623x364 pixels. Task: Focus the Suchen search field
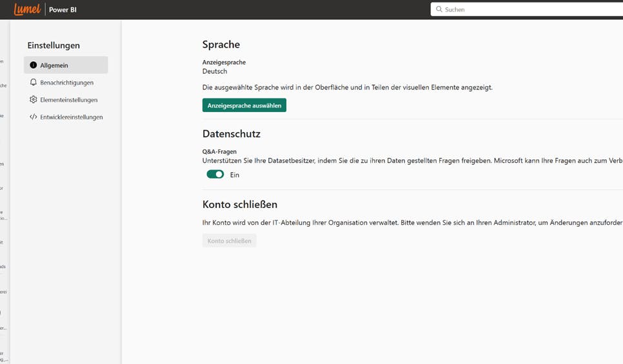(526, 9)
